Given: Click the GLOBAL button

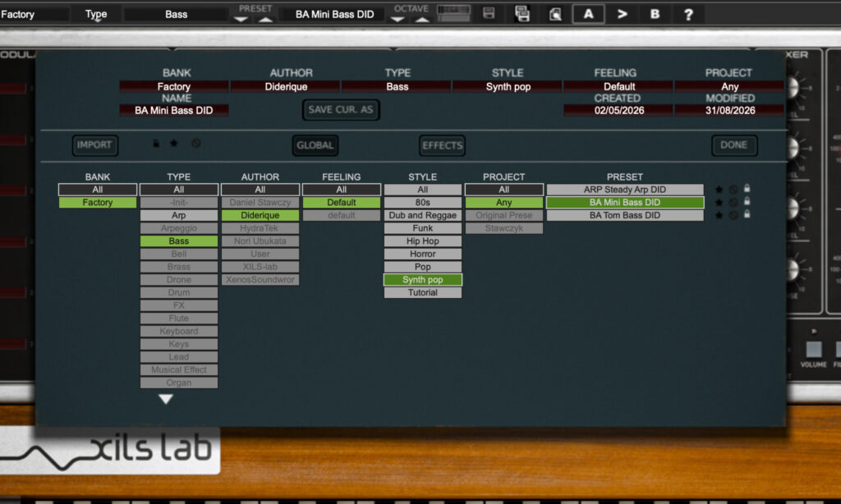Looking at the screenshot, I should (315, 144).
